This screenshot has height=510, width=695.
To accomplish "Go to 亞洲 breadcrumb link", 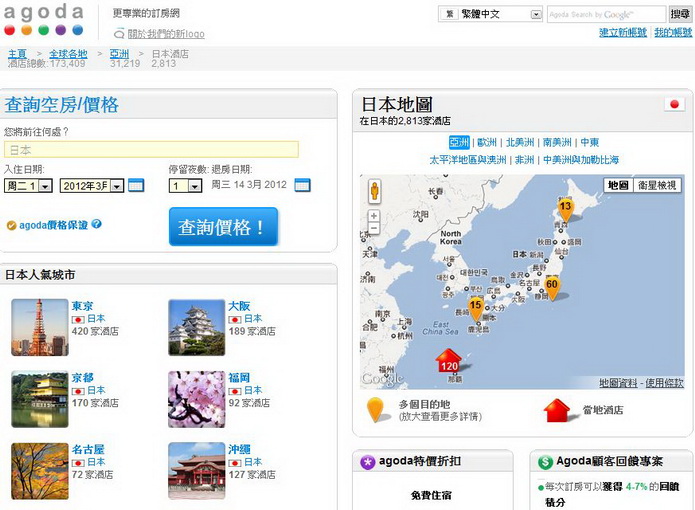I will [x=119, y=54].
